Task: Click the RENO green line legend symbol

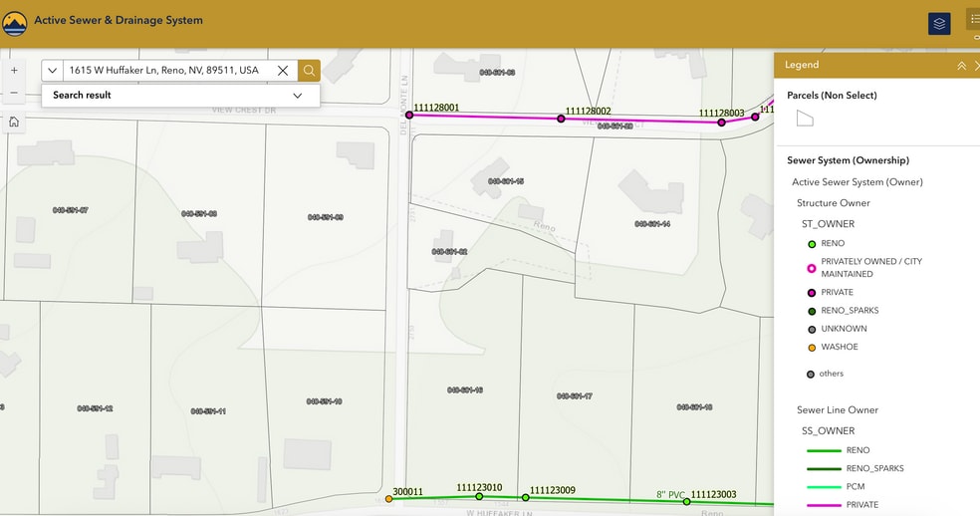Action: click(x=824, y=450)
